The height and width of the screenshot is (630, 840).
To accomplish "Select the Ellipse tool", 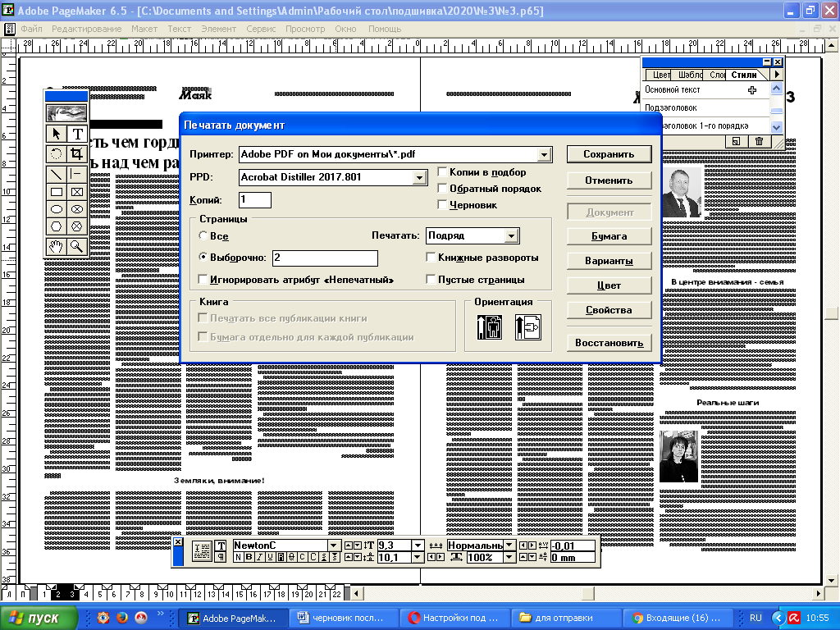I will 57,209.
